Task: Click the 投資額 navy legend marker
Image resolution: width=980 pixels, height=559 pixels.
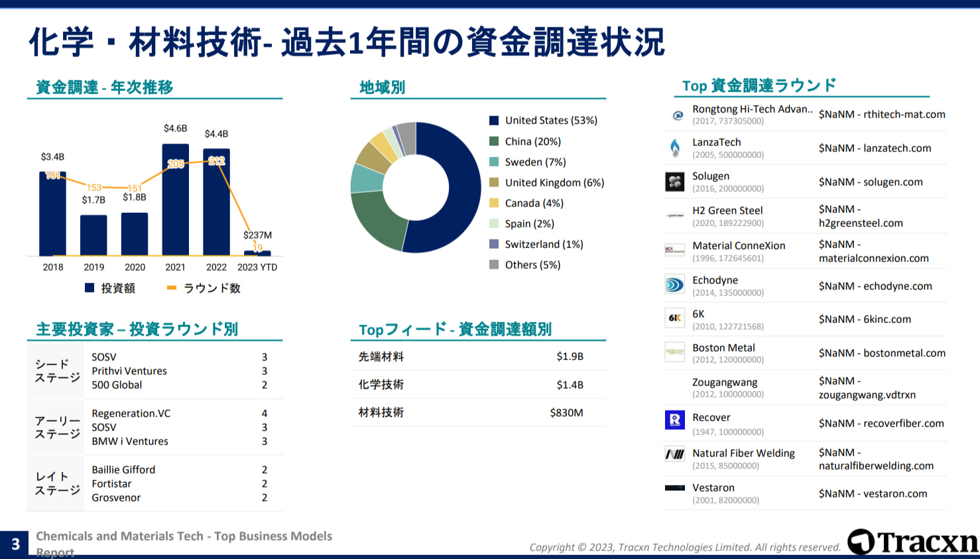Action: pyautogui.click(x=90, y=288)
